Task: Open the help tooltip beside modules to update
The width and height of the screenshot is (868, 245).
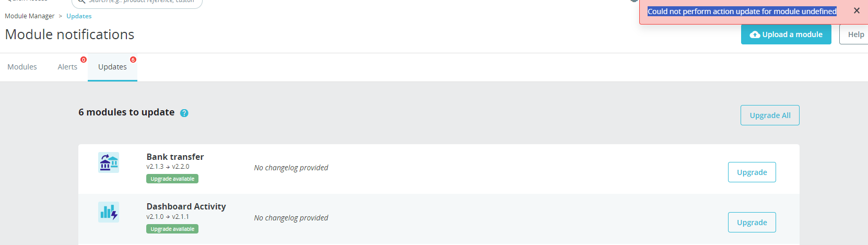Action: (x=184, y=113)
